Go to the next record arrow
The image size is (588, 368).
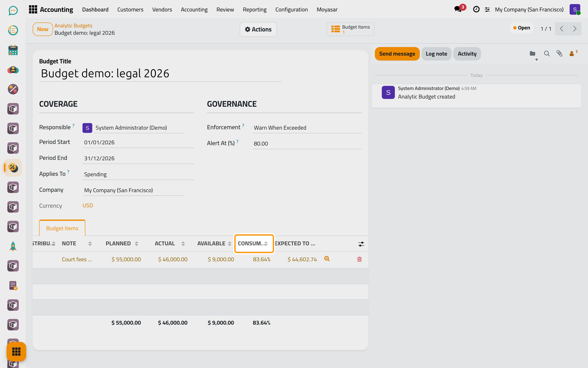tap(575, 29)
